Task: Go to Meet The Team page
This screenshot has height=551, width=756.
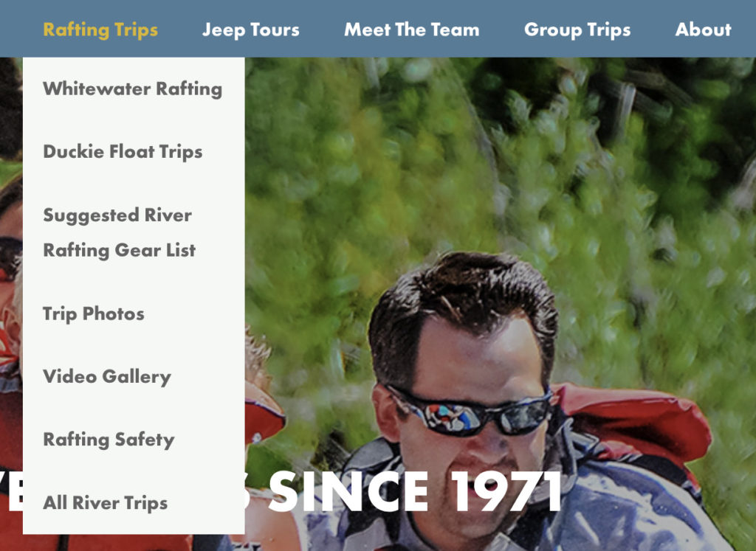Action: [412, 30]
